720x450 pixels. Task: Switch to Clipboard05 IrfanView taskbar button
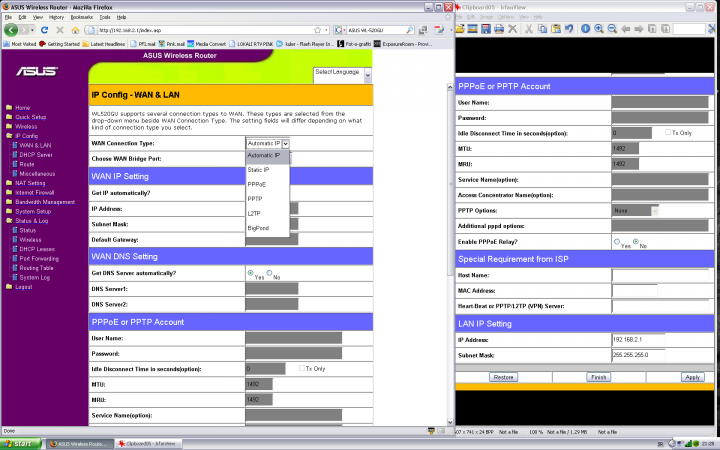pos(149,444)
